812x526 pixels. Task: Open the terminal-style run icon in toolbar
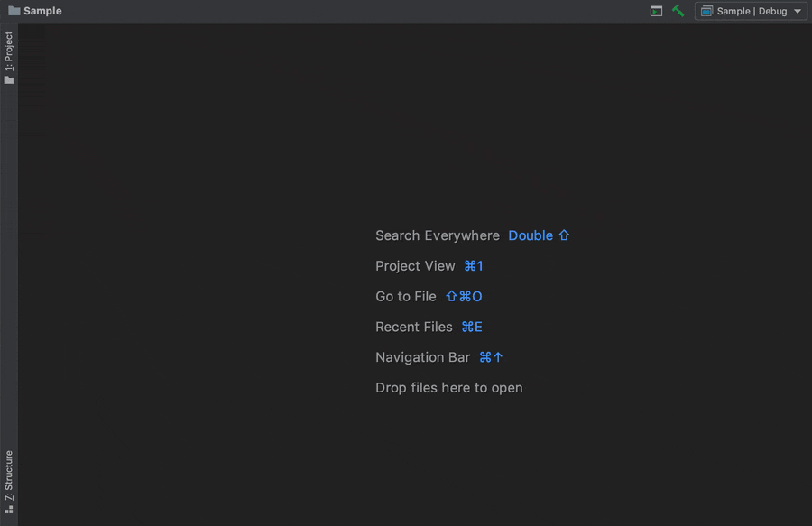click(x=656, y=11)
